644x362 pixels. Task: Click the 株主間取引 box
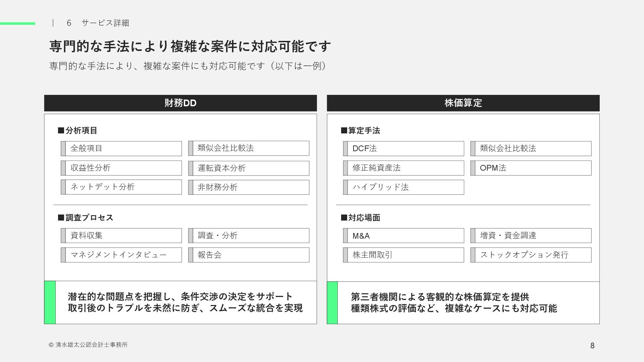[x=404, y=255]
